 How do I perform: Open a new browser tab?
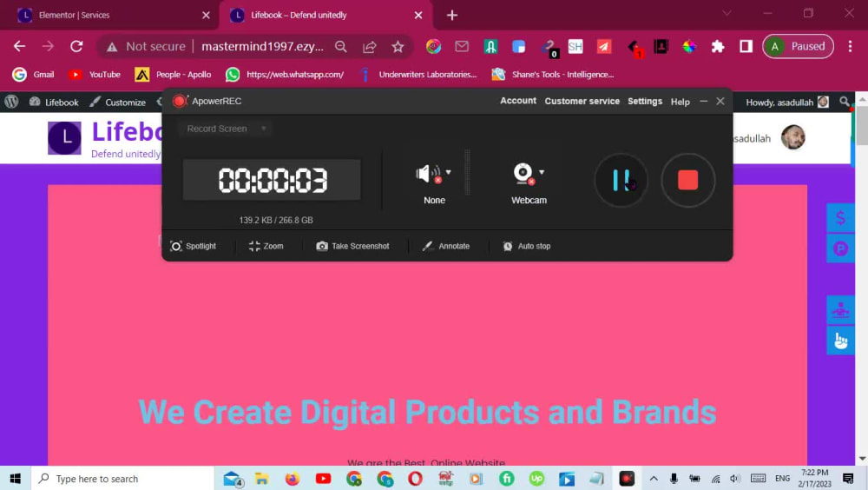452,16
